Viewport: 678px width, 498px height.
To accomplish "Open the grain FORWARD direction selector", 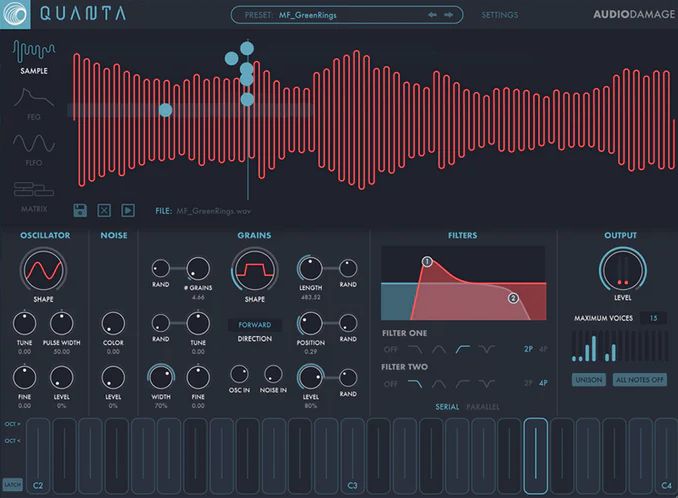I will pos(254,325).
